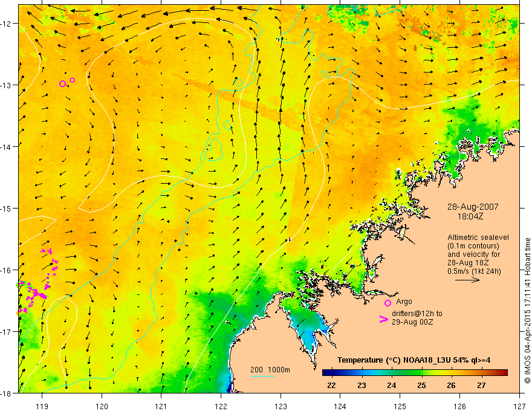This screenshot has height=411, width=532.
Task: Click the IMOS copyright timestamp text
Action: [x=527, y=311]
